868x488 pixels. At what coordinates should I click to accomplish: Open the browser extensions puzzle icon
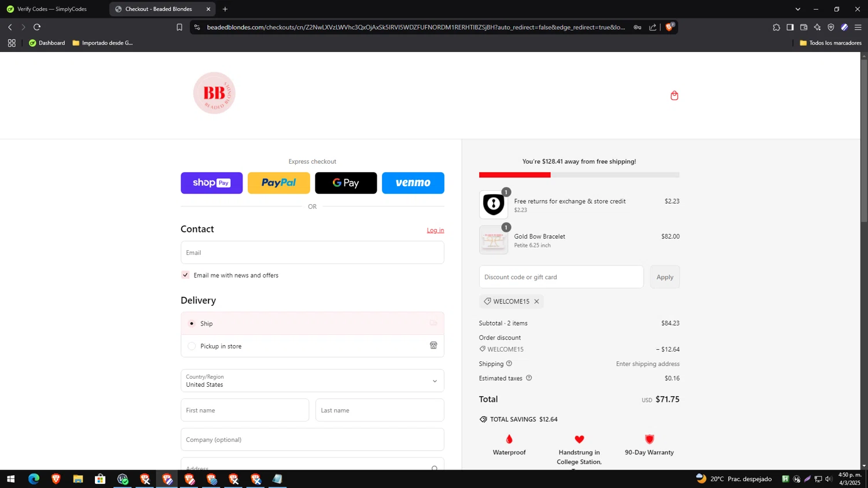click(x=777, y=27)
